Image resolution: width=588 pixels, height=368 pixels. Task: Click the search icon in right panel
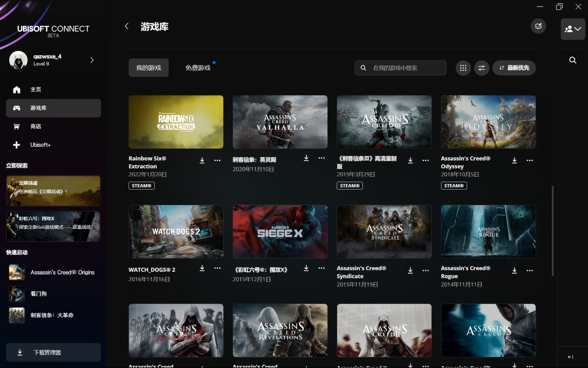573,60
